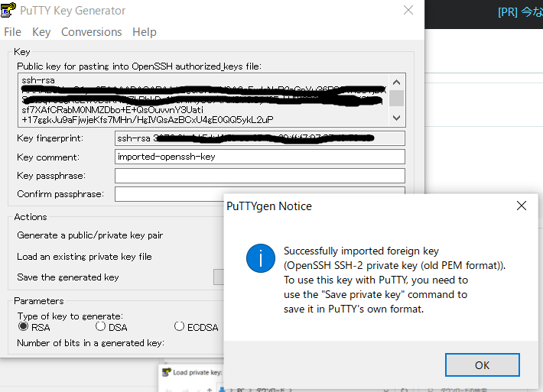Open the Help menu

(x=145, y=32)
